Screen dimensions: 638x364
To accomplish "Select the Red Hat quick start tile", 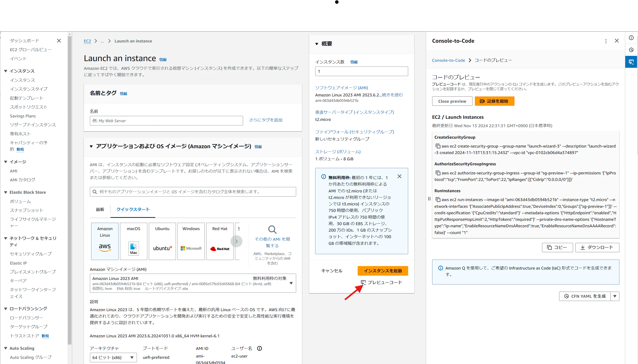I will pos(220,241).
